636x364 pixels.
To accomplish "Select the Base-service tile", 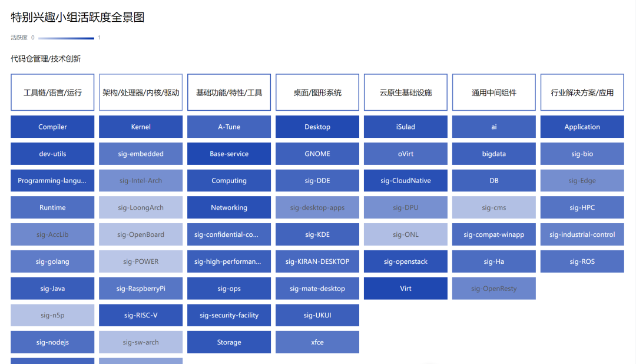I will 229,153.
